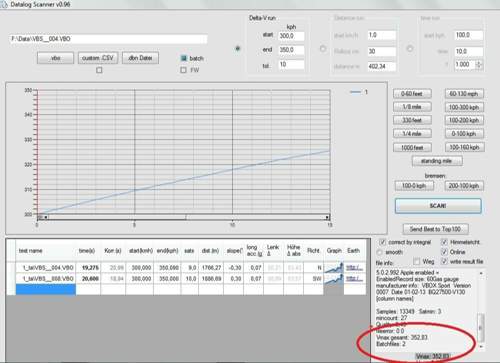Click the Vmax 352.83 status label

pyautogui.click(x=433, y=357)
